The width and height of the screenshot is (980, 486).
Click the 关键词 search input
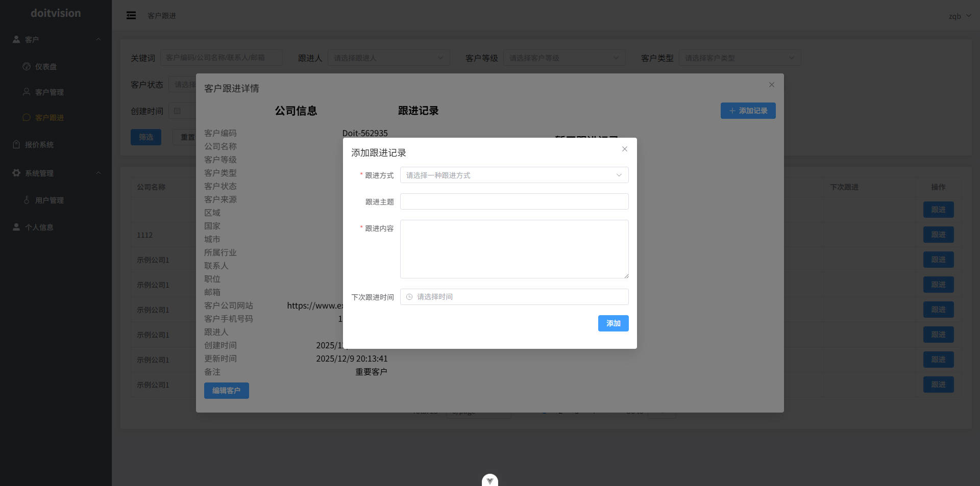pos(221,58)
